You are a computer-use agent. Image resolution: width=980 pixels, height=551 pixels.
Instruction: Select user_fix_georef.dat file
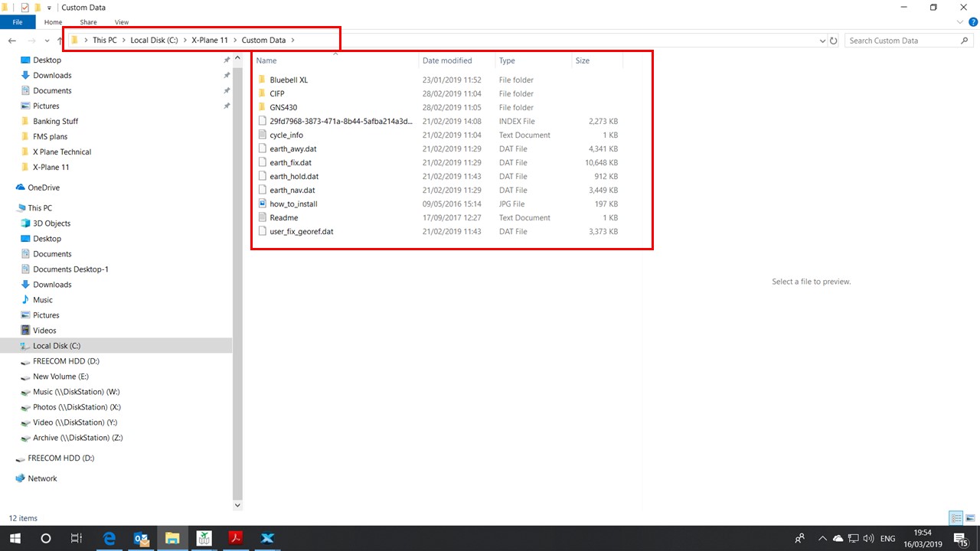tap(301, 231)
